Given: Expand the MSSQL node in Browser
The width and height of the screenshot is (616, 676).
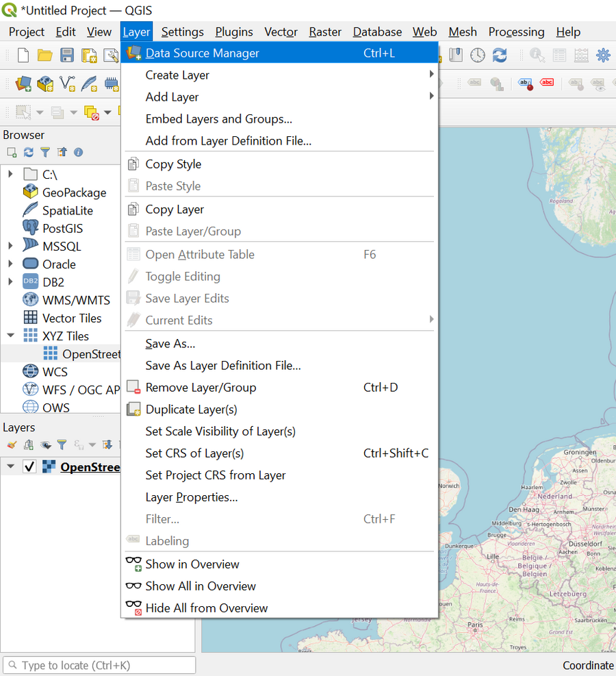Looking at the screenshot, I should (10, 246).
